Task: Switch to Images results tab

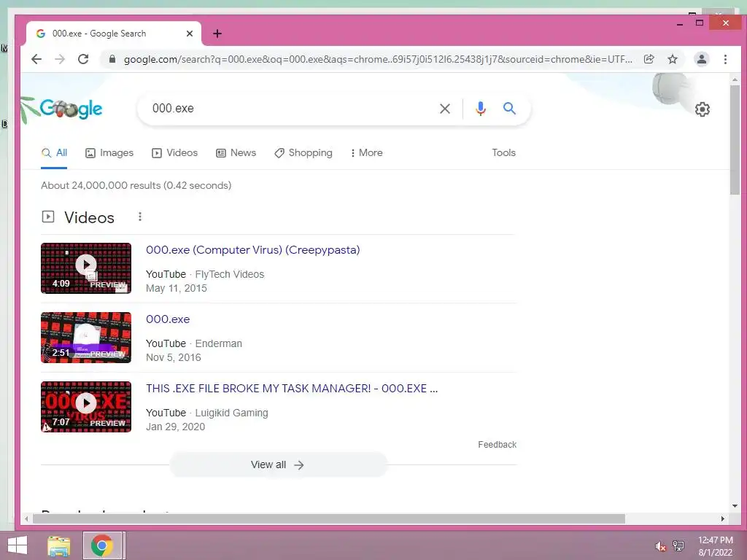Action: [109, 153]
